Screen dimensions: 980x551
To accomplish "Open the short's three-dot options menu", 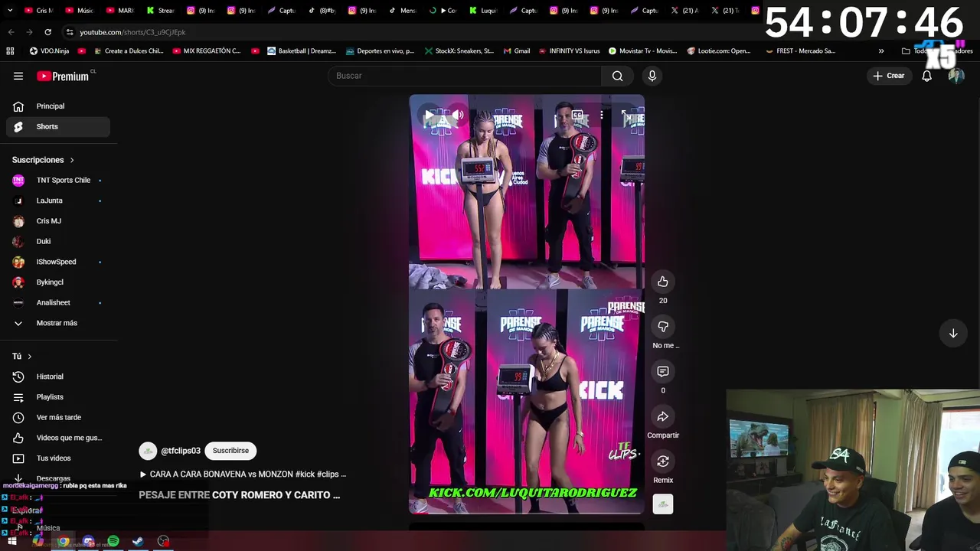I will tap(602, 116).
